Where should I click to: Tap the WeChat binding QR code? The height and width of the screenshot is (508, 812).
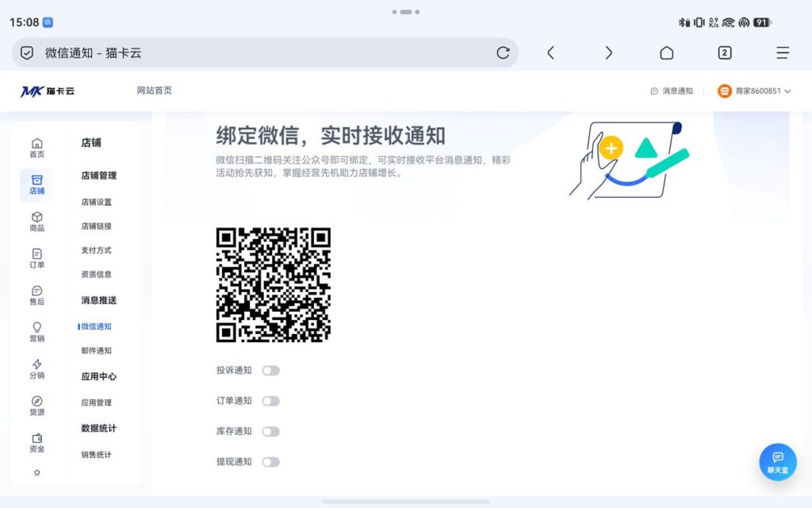[x=274, y=285]
